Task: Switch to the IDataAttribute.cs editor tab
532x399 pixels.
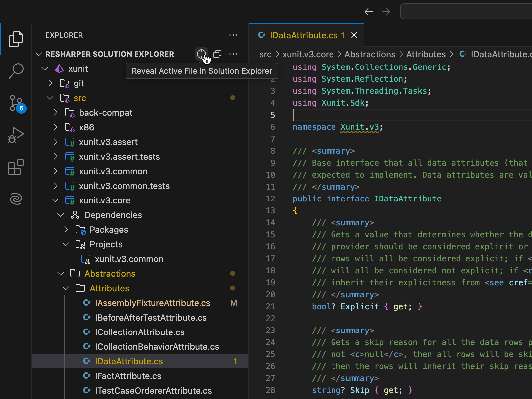Action: click(x=303, y=35)
